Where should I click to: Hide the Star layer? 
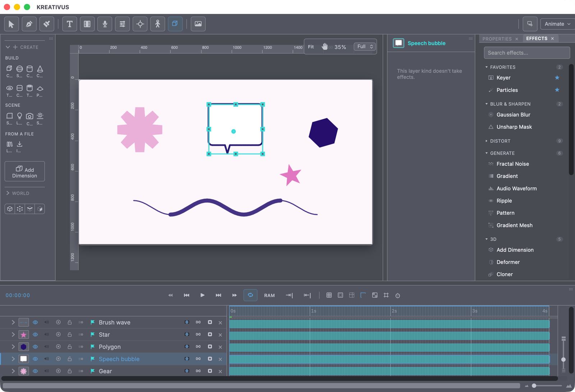click(35, 335)
